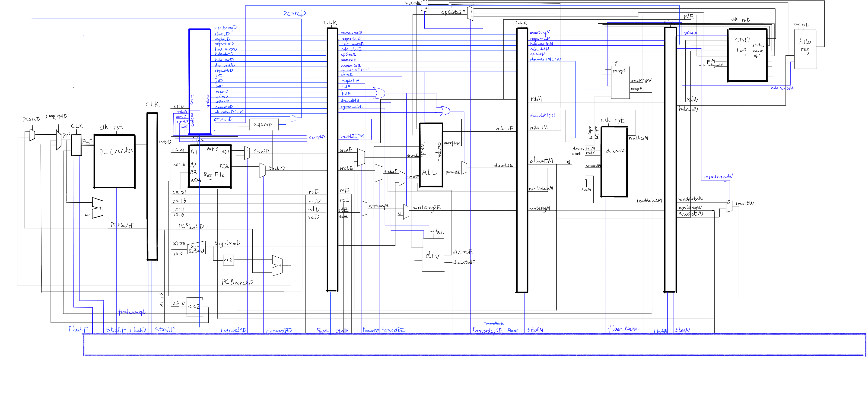Image resolution: width=868 pixels, height=395 pixels.
Task: Click the memtoregW label
Action: (719, 177)
